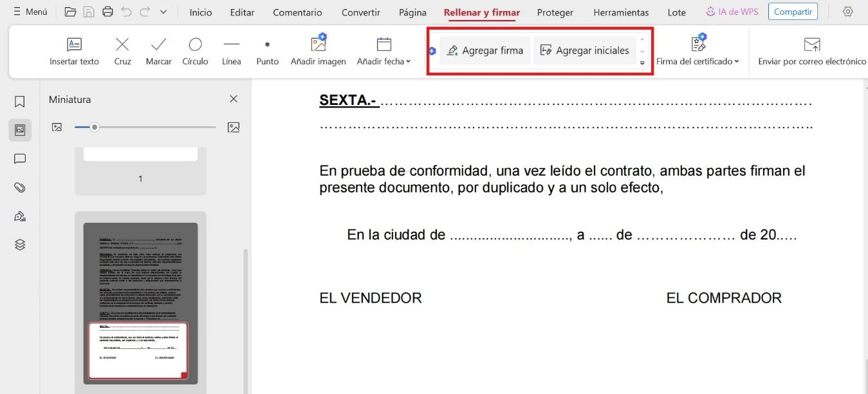Open the quick access toolbar chevron
This screenshot has height=394, width=868.
(163, 11)
